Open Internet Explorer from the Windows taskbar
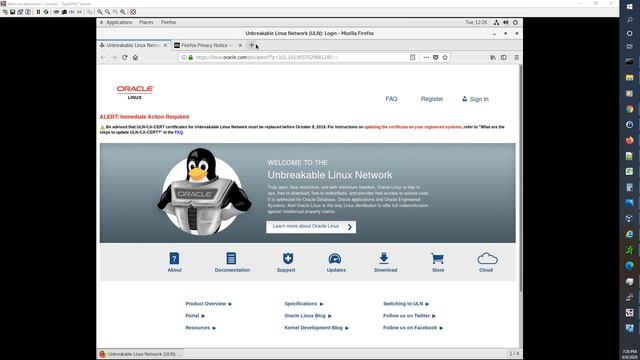The height and width of the screenshot is (360, 640). point(629,234)
